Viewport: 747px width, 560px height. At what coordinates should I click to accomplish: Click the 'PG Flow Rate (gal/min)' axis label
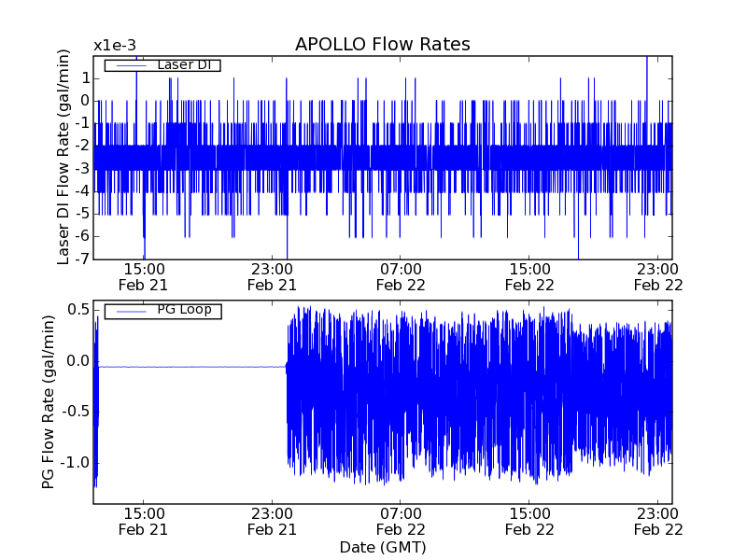(49, 403)
